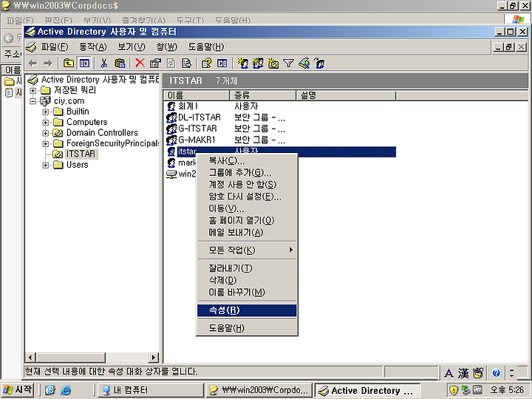Expand the 저장된 쿼리 node

pos(33,90)
